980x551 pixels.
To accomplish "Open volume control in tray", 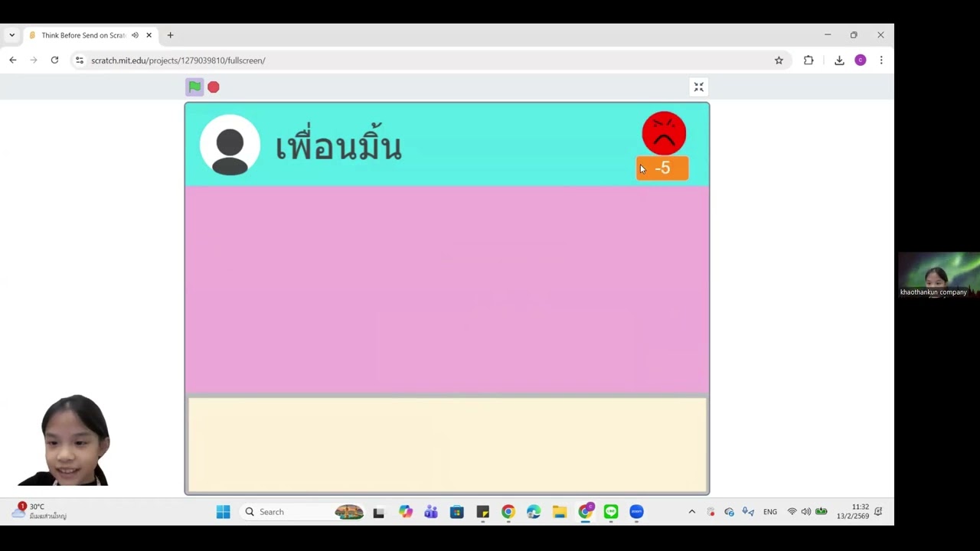I will (x=806, y=512).
